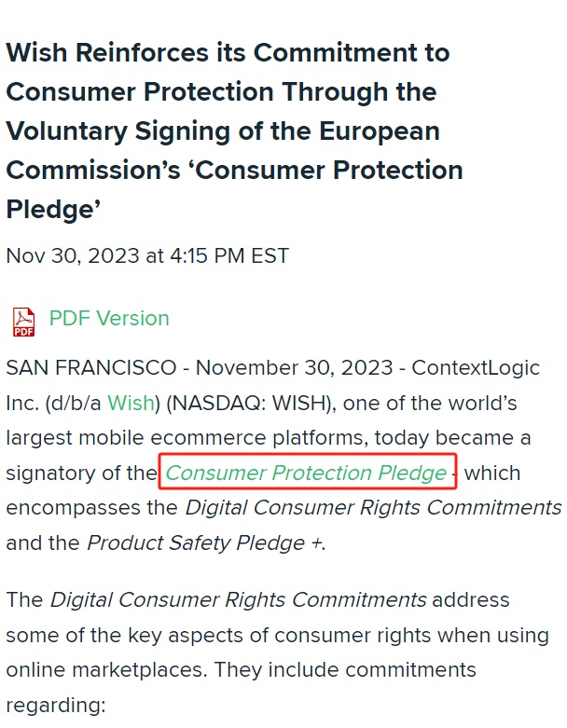The width and height of the screenshot is (567, 728).
Task: Click the SAN FRANCISCO dateline text
Action: (91, 368)
